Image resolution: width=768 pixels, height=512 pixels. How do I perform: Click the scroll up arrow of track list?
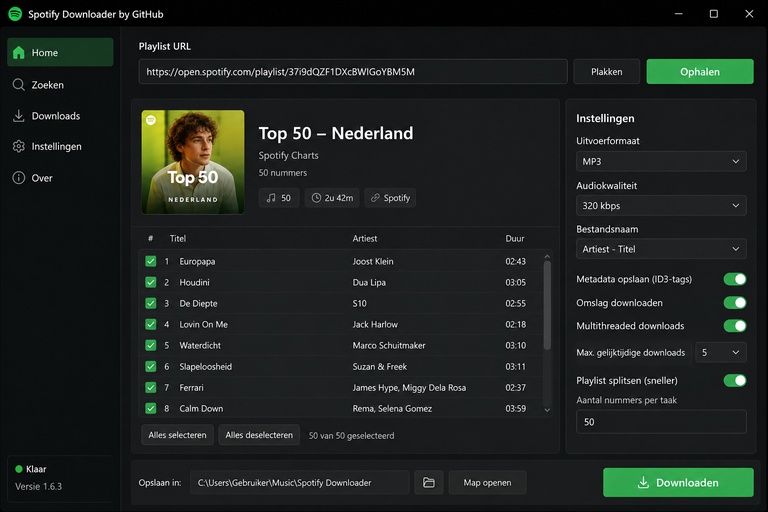pyautogui.click(x=547, y=256)
